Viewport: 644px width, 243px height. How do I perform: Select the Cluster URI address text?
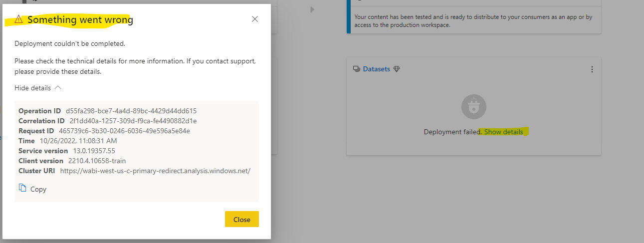(x=155, y=171)
